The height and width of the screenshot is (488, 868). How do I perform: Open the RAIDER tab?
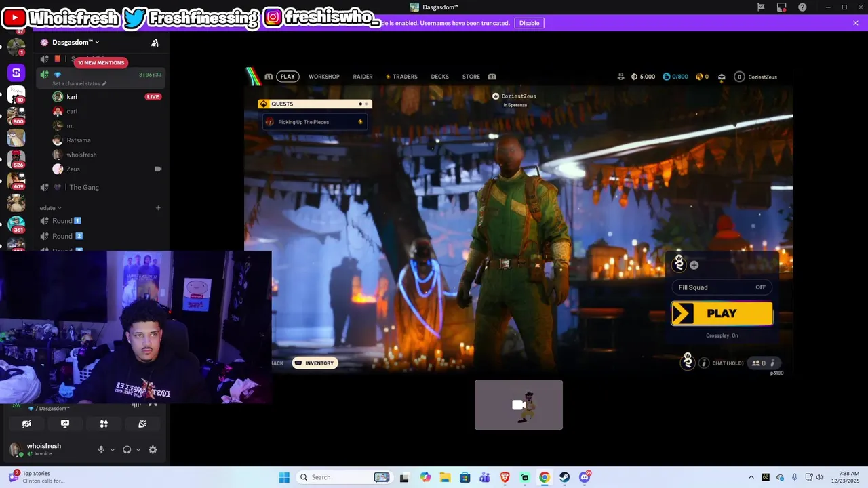(x=363, y=77)
